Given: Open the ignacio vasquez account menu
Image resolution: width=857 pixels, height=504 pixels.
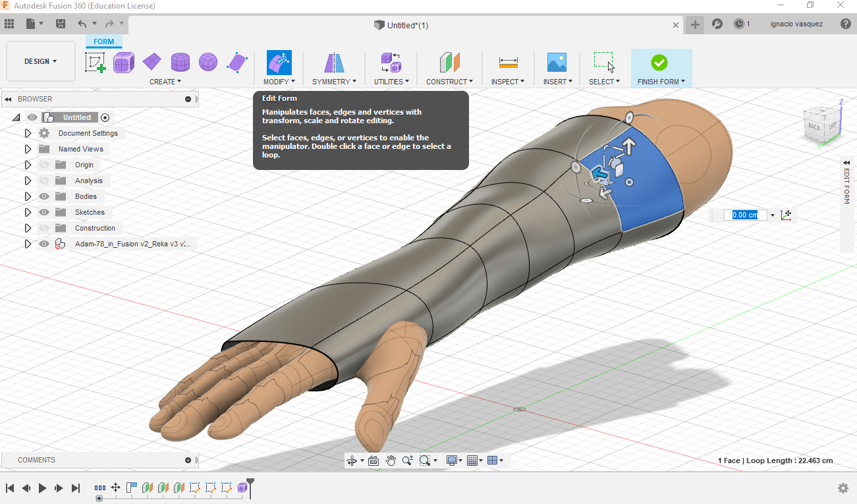Looking at the screenshot, I should tap(796, 24).
